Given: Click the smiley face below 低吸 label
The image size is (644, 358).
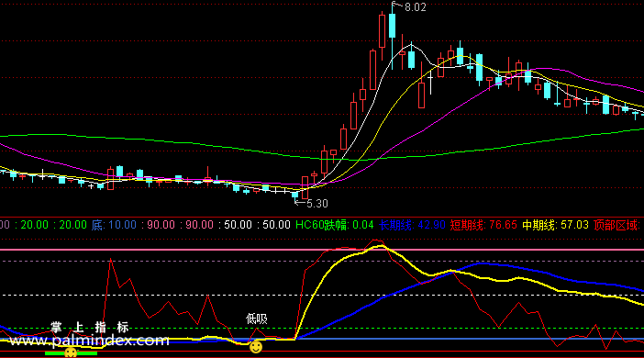Looking at the screenshot, I should click(x=256, y=346).
